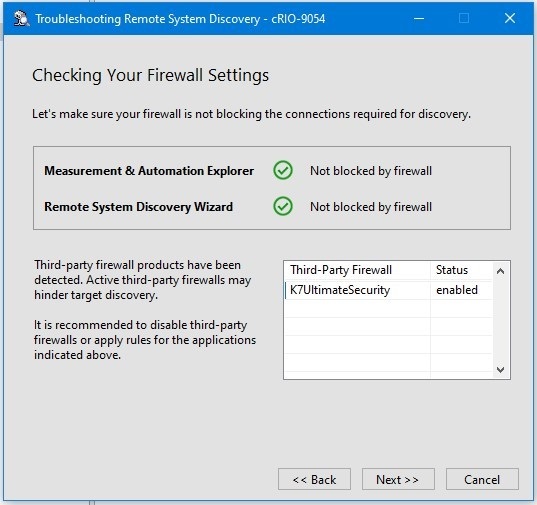The height and width of the screenshot is (505, 537).
Task: Click the wizard app icon in title bar
Action: coord(21,18)
